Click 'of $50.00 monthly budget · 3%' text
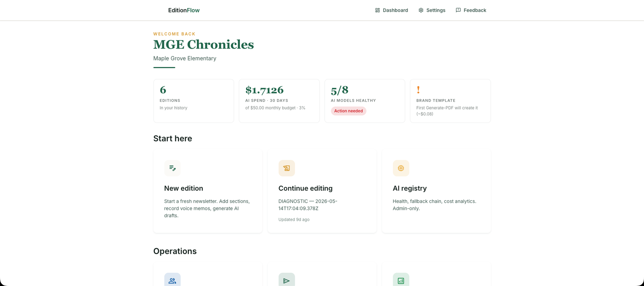The height and width of the screenshot is (286, 644). tap(275, 108)
